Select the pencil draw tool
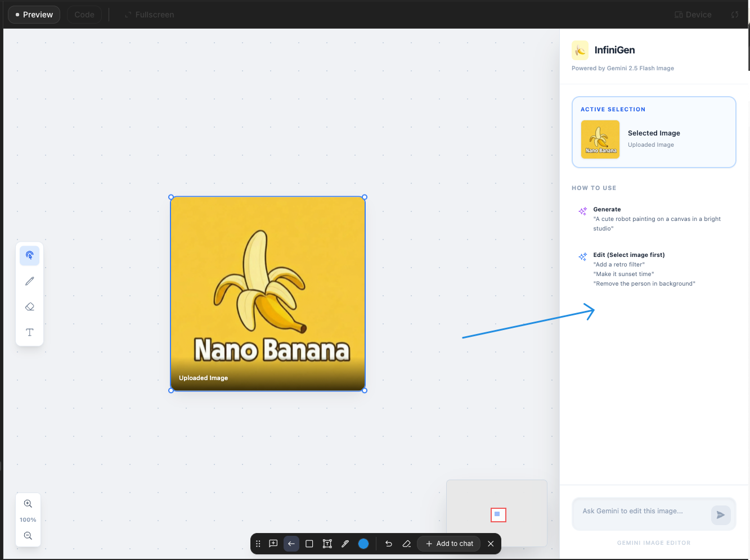The height and width of the screenshot is (560, 750). coord(30,281)
